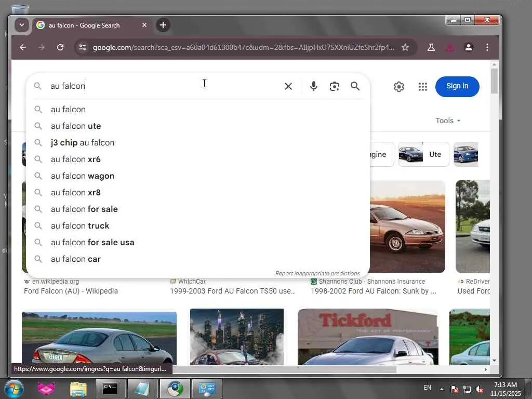532x399 pixels.
Task: Click the red alert extension icon
Action: tap(450, 47)
